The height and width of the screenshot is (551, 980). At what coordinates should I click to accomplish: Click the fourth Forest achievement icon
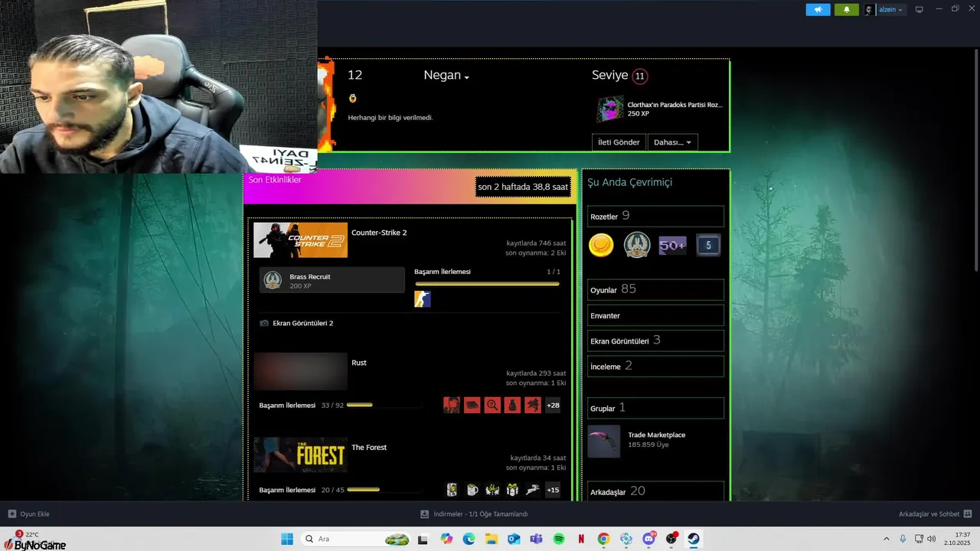(x=512, y=490)
